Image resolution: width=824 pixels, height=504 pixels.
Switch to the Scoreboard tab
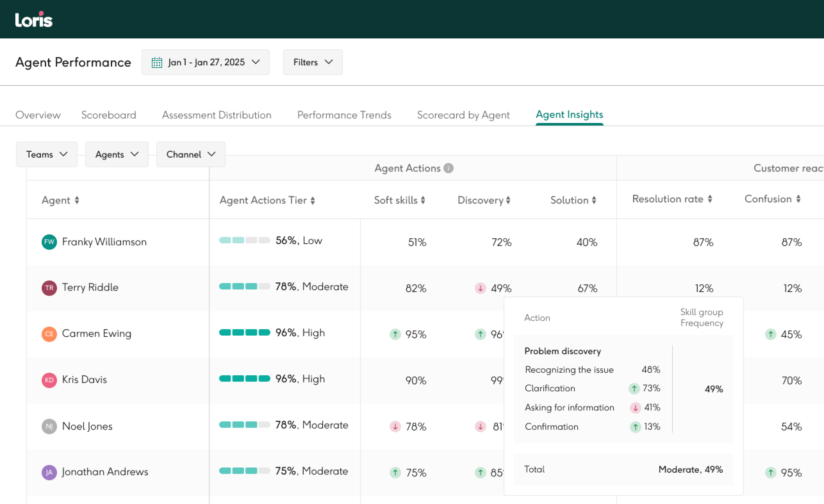(109, 115)
